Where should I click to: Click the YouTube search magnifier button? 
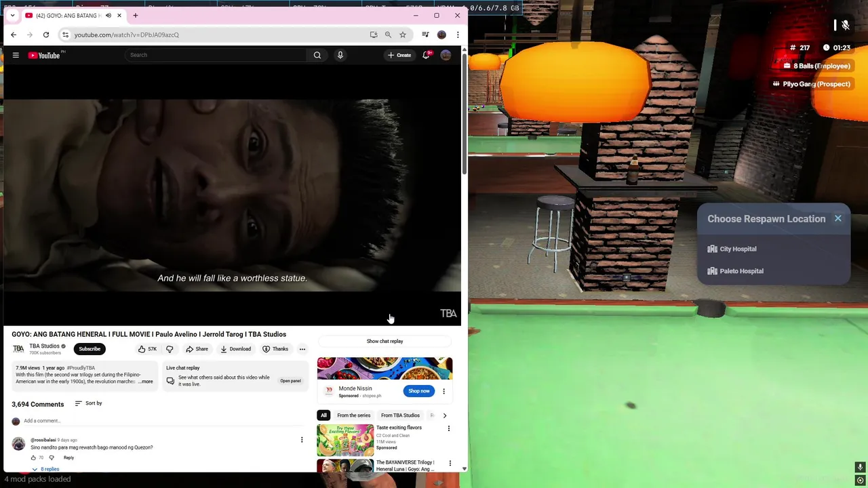click(317, 55)
